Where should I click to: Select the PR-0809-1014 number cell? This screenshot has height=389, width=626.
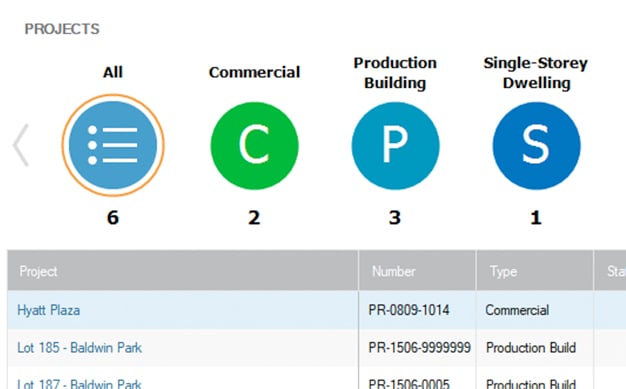tap(417, 310)
